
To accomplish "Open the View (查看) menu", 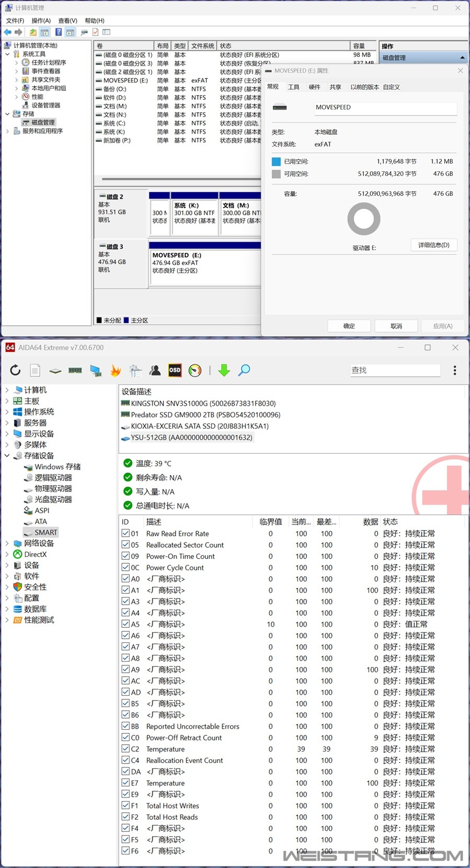I will (68, 20).
